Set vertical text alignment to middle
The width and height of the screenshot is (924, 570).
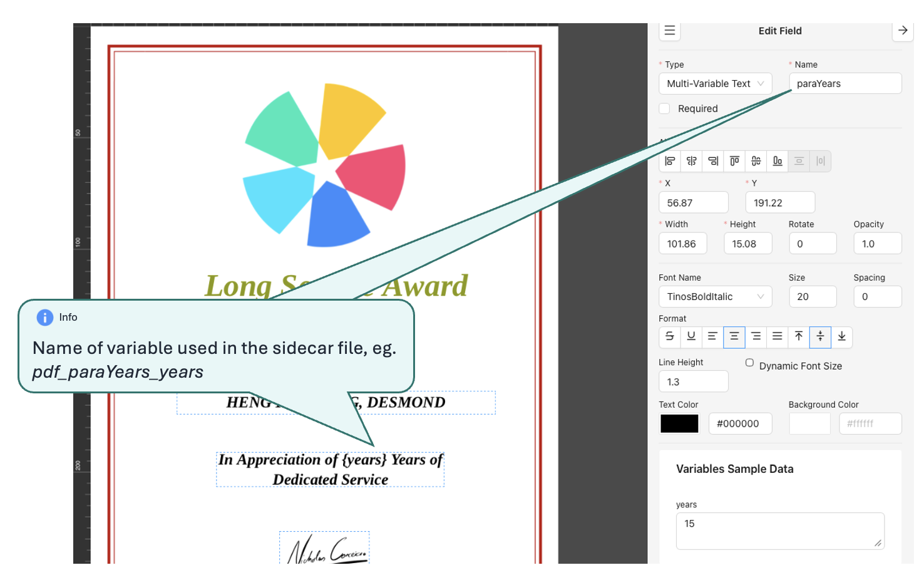(x=821, y=336)
